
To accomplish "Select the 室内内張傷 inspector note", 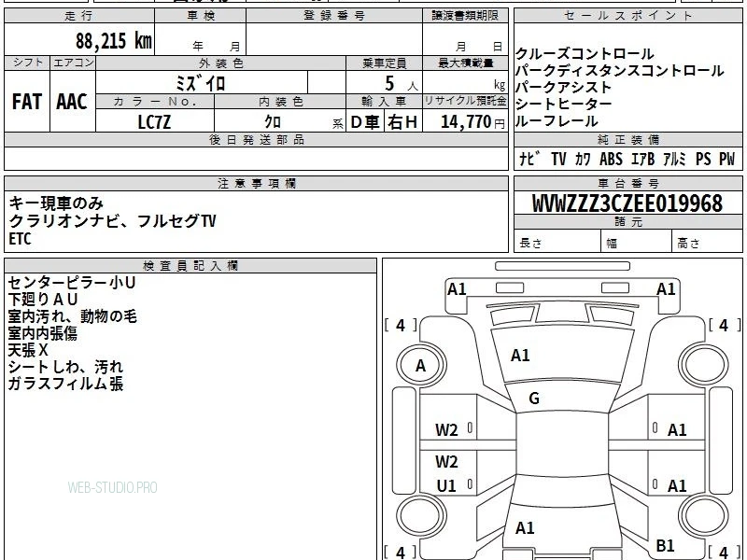I will tap(42, 333).
